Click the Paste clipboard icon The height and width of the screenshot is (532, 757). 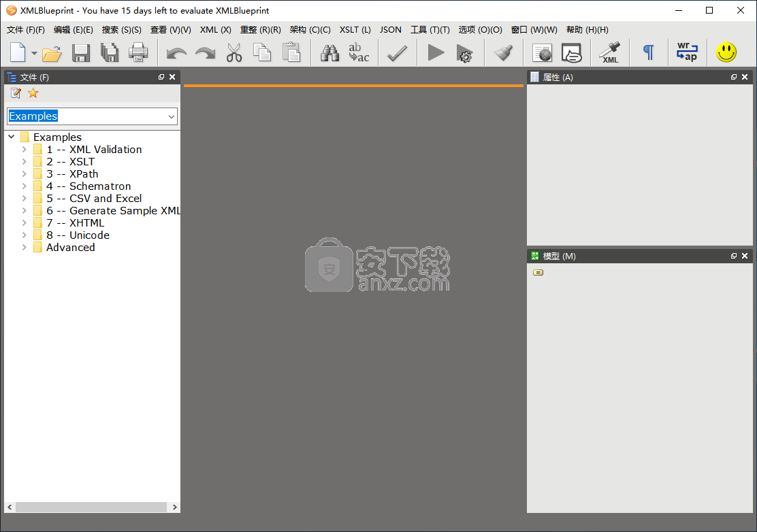[x=291, y=52]
